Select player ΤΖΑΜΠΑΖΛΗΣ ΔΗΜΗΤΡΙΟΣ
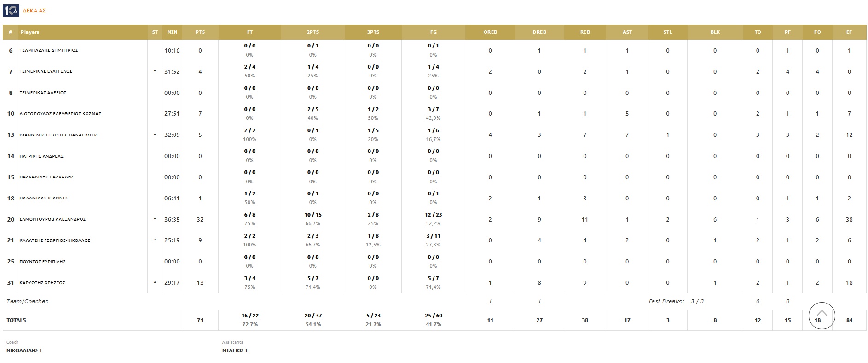 point(49,50)
